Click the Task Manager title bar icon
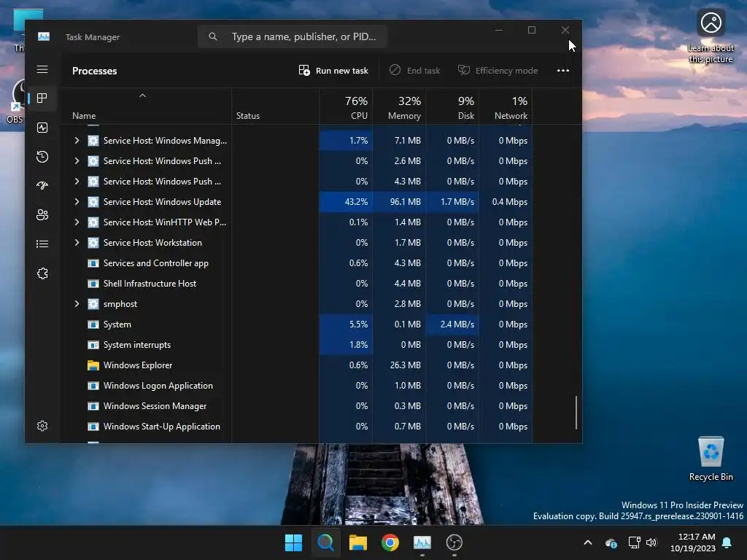This screenshot has width=747, height=560. pyautogui.click(x=44, y=36)
